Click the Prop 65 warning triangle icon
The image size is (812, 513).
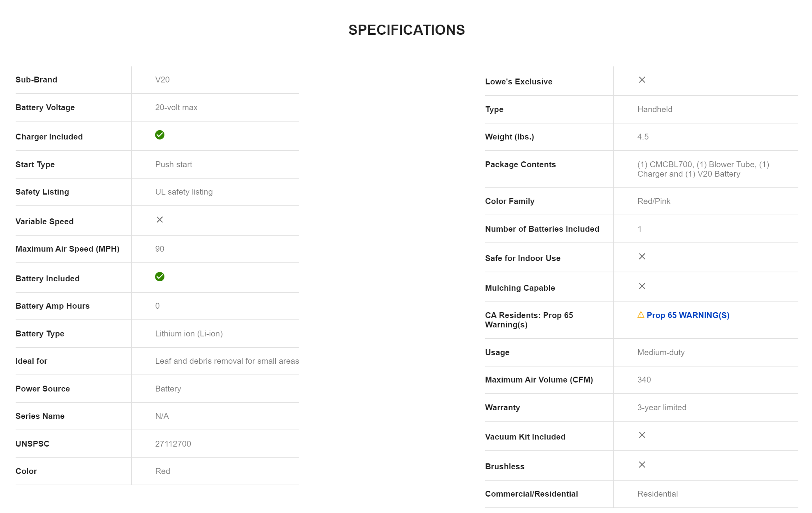pos(641,315)
